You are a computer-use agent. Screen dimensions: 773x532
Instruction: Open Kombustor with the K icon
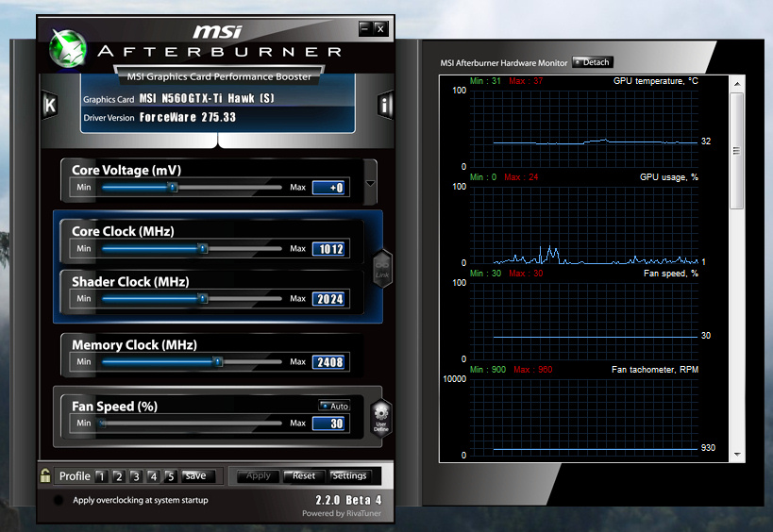[x=50, y=105]
